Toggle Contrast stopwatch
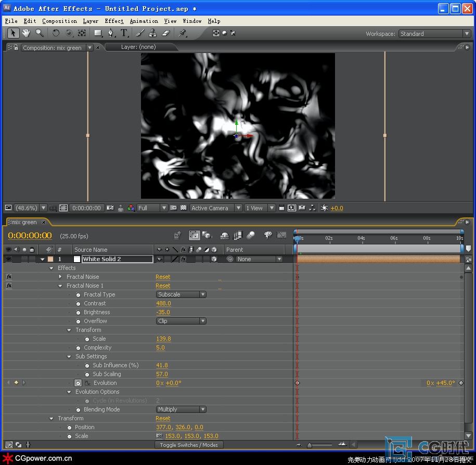This screenshot has height=465, width=476. [78, 304]
